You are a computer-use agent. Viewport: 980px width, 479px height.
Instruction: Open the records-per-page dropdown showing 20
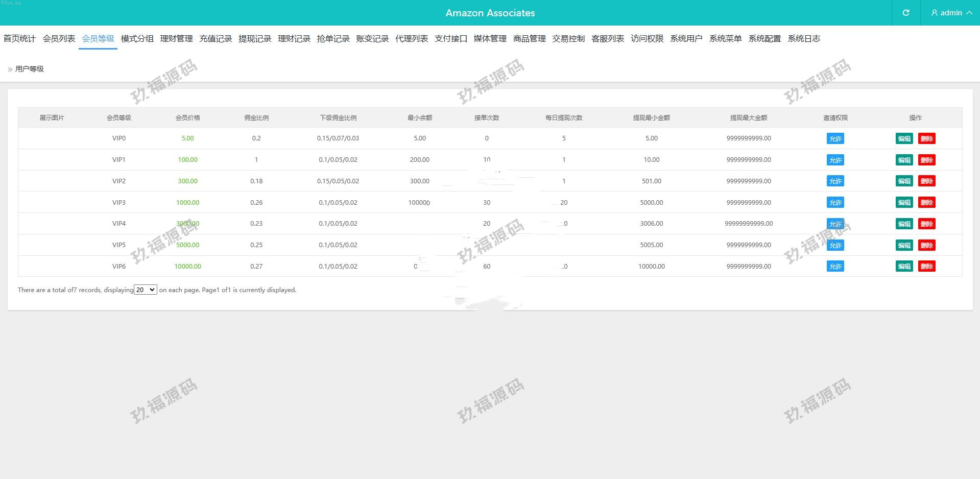145,290
